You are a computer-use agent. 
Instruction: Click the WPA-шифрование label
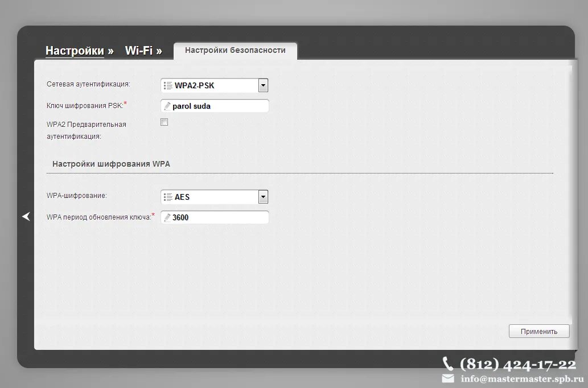click(x=77, y=196)
